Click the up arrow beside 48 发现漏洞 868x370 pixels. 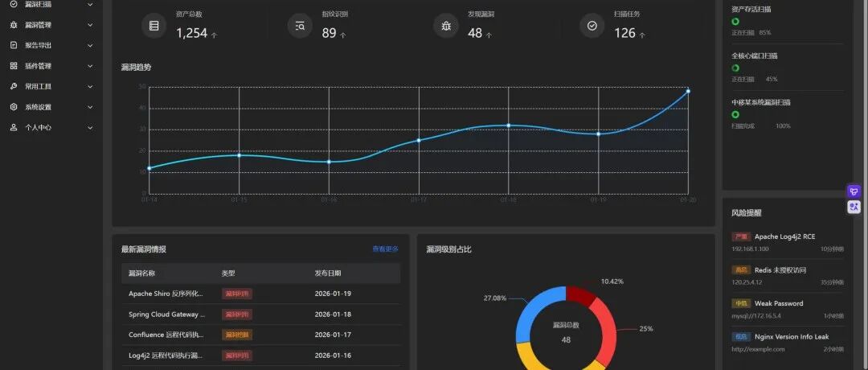(489, 35)
